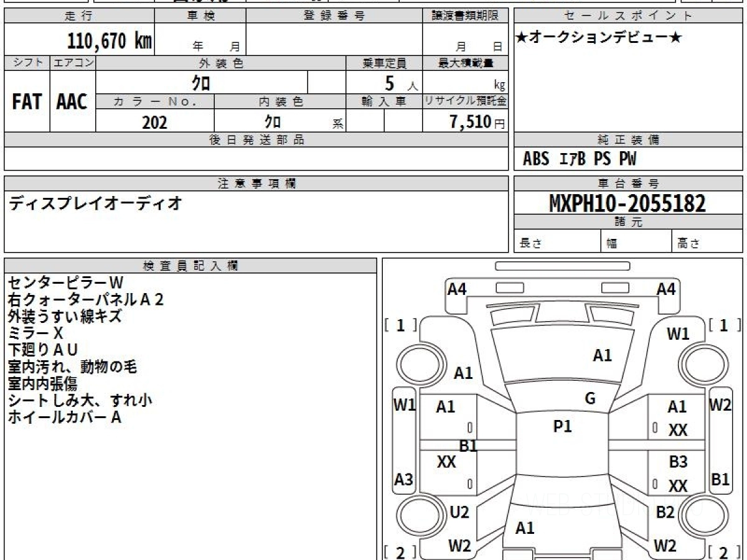The height and width of the screenshot is (560, 747).
Task: Click the 乗車定員 header
Action: [384, 63]
